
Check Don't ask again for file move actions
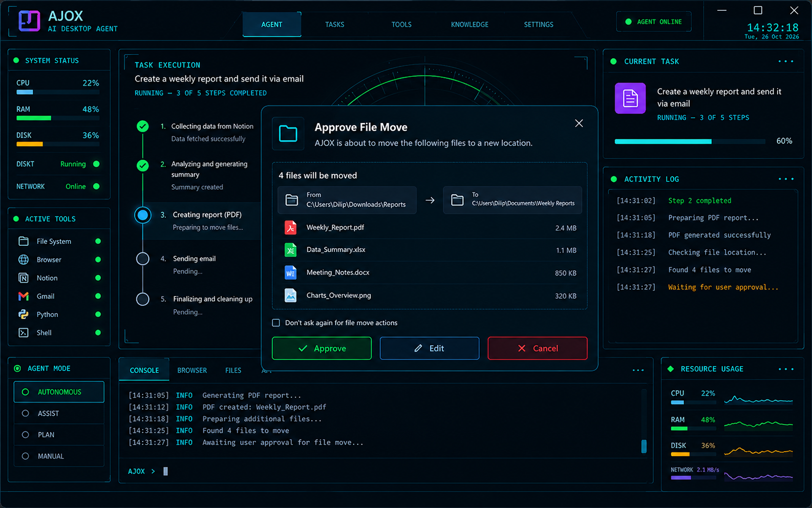[276, 323]
